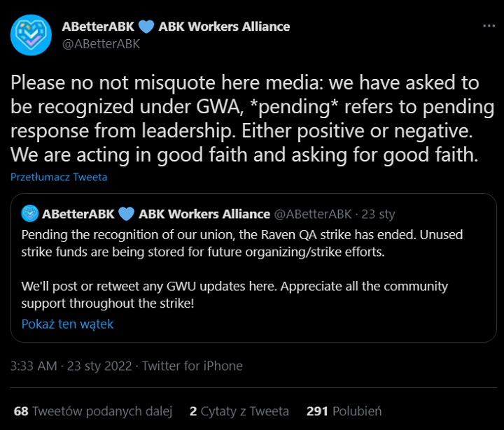Click 'ABK Workers Alliance' in the author display name

click(224, 27)
